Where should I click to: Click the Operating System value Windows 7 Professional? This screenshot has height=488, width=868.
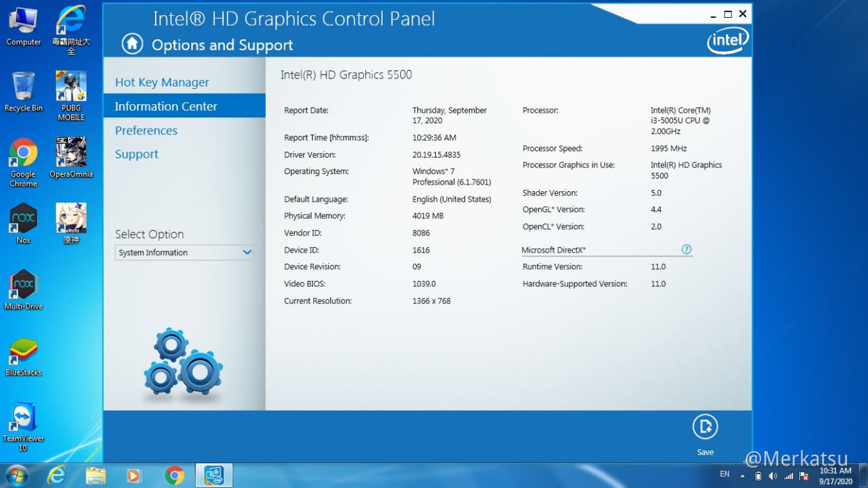tap(452, 177)
